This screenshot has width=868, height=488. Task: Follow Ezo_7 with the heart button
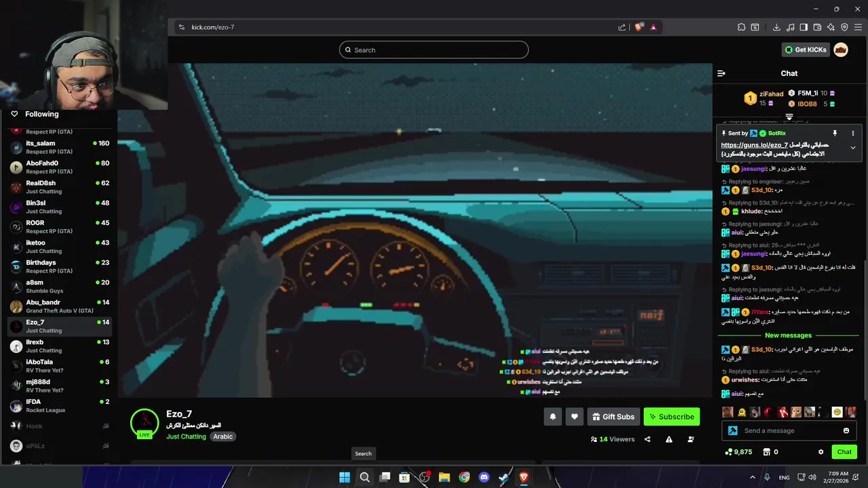(x=574, y=417)
